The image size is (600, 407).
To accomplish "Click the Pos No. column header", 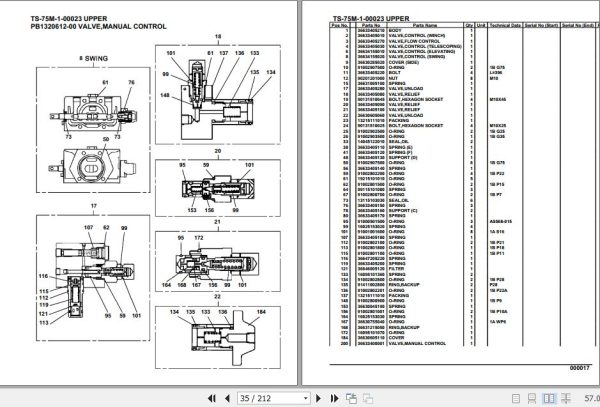I will click(x=339, y=25).
